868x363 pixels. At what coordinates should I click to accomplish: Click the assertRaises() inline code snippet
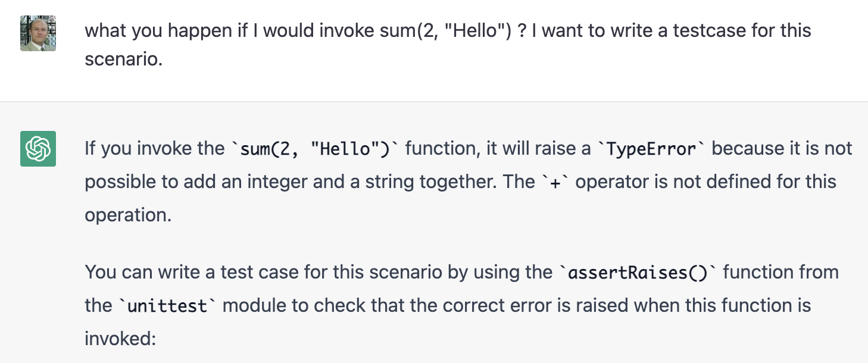[637, 273]
